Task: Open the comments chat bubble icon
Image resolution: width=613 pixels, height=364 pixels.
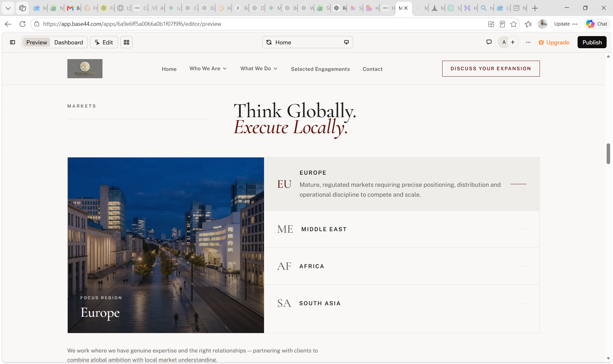Action: pos(489,42)
